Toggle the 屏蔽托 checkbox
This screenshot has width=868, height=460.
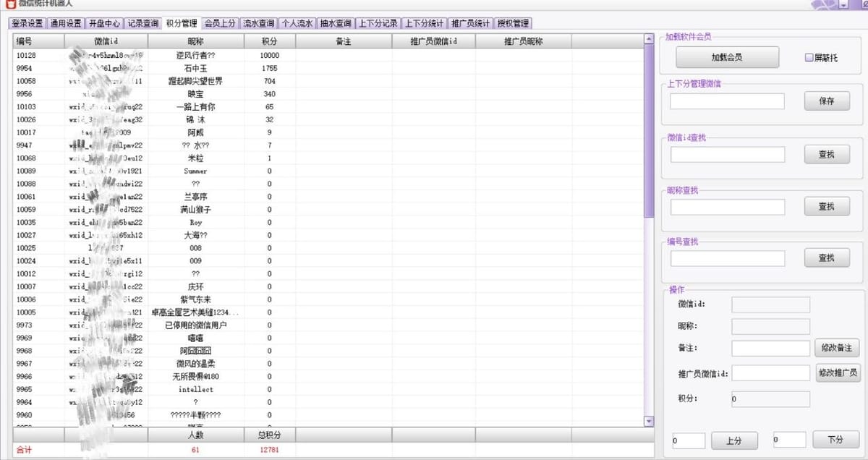click(809, 58)
